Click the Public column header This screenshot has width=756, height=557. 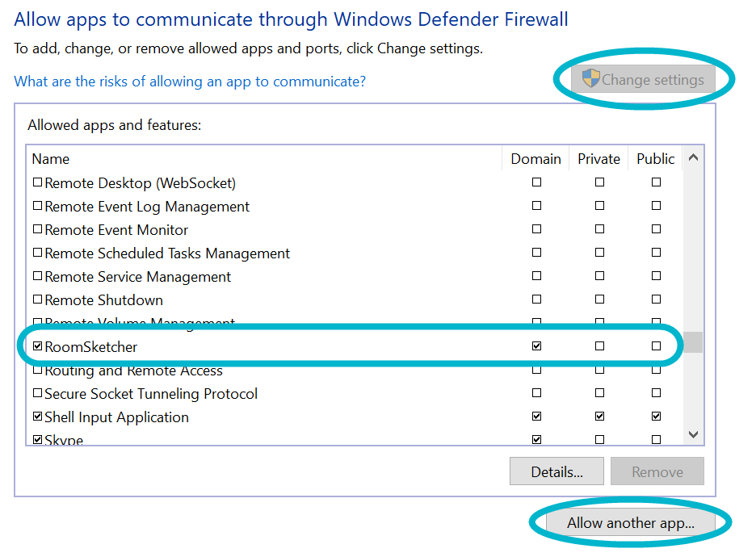click(x=655, y=159)
